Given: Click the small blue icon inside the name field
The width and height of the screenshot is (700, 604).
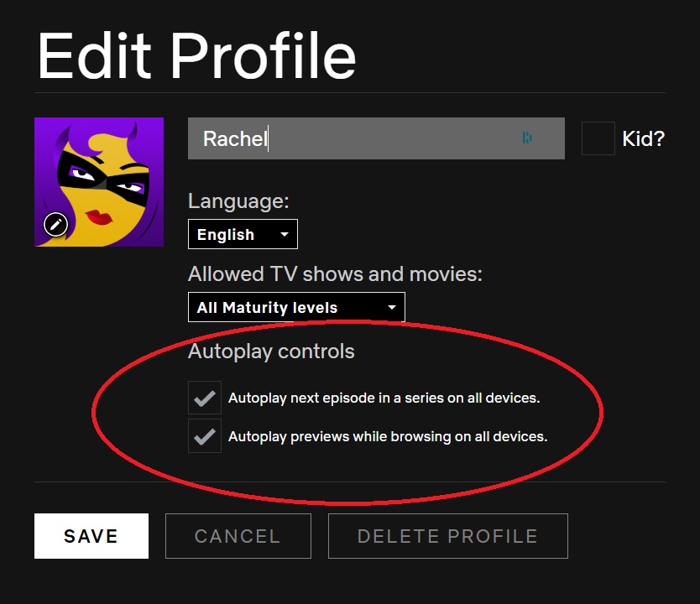Looking at the screenshot, I should click(x=526, y=138).
